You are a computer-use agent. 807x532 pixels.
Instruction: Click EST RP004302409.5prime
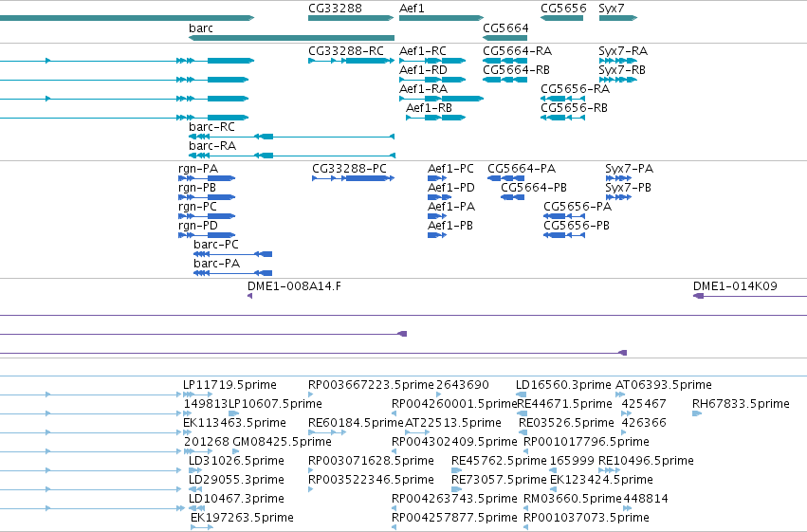tap(394, 452)
